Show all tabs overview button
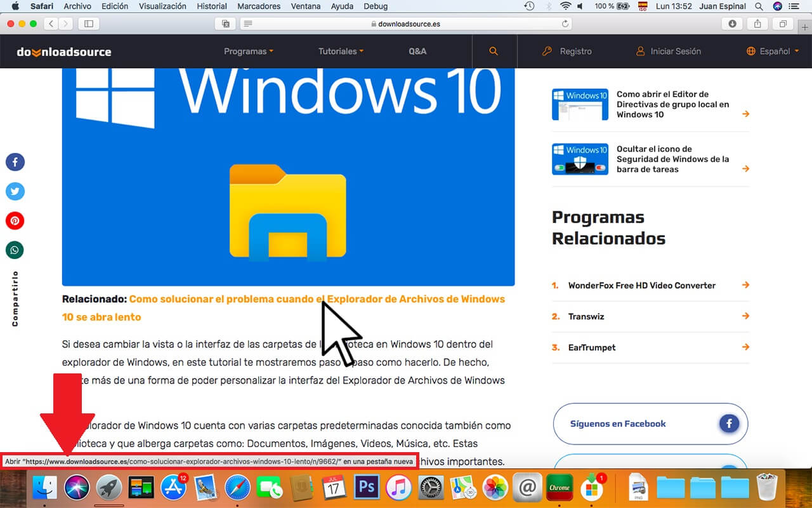Image resolution: width=812 pixels, height=508 pixels. 783,23
